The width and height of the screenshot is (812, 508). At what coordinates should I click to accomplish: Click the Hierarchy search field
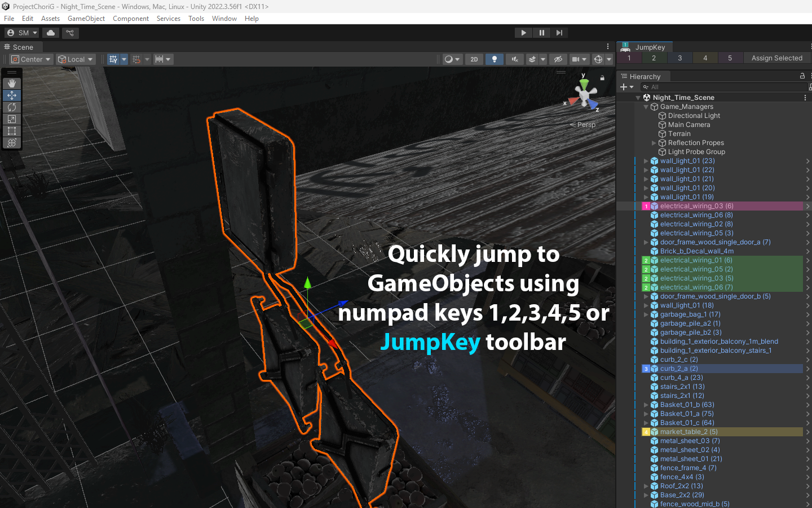[724, 87]
